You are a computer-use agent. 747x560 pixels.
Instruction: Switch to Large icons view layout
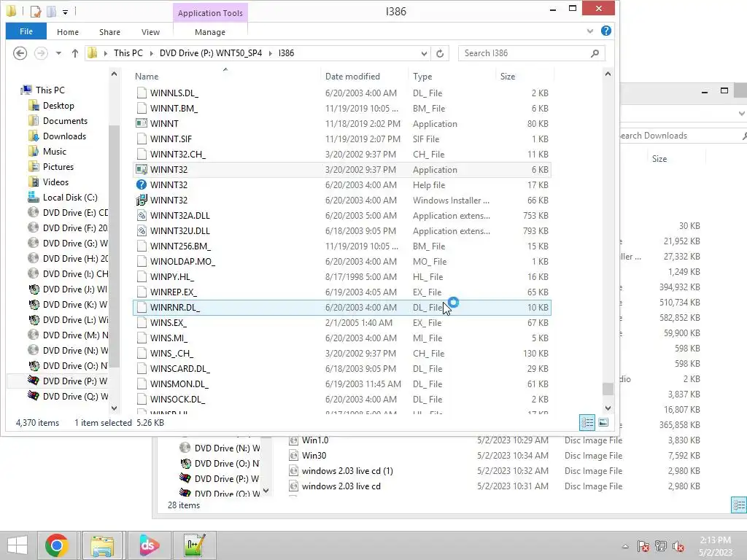pyautogui.click(x=603, y=422)
